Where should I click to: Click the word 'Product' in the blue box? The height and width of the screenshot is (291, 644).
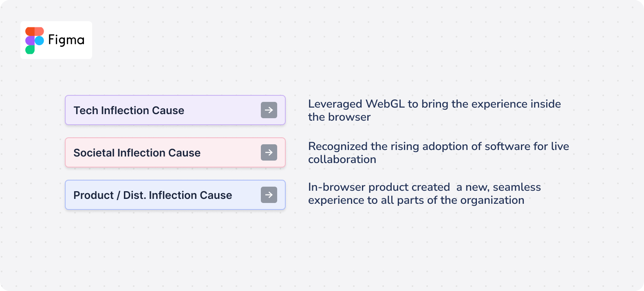93,195
